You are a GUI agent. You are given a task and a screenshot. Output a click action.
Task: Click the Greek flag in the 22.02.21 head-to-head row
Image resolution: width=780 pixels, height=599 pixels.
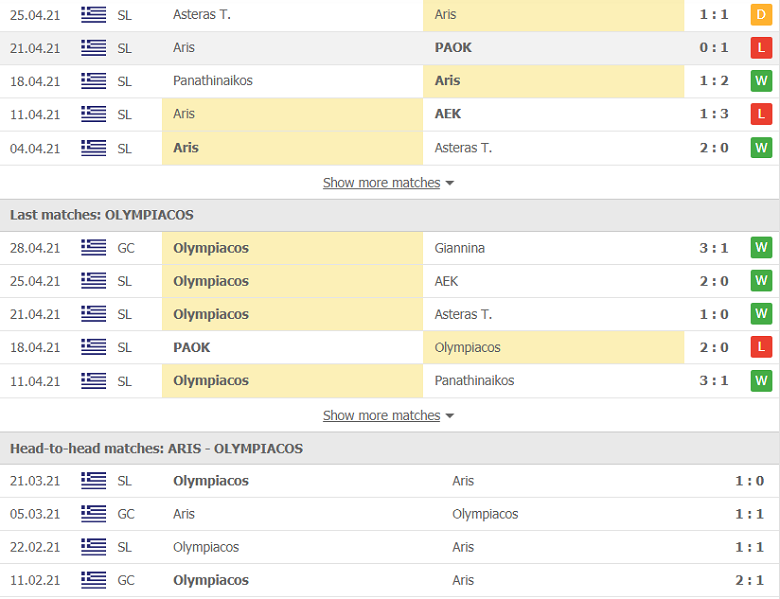[94, 547]
